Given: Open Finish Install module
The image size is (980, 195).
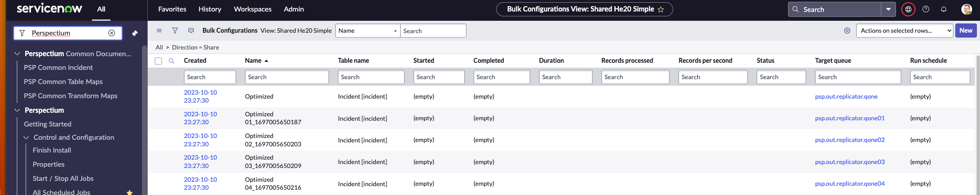Looking at the screenshot, I should point(52,150).
